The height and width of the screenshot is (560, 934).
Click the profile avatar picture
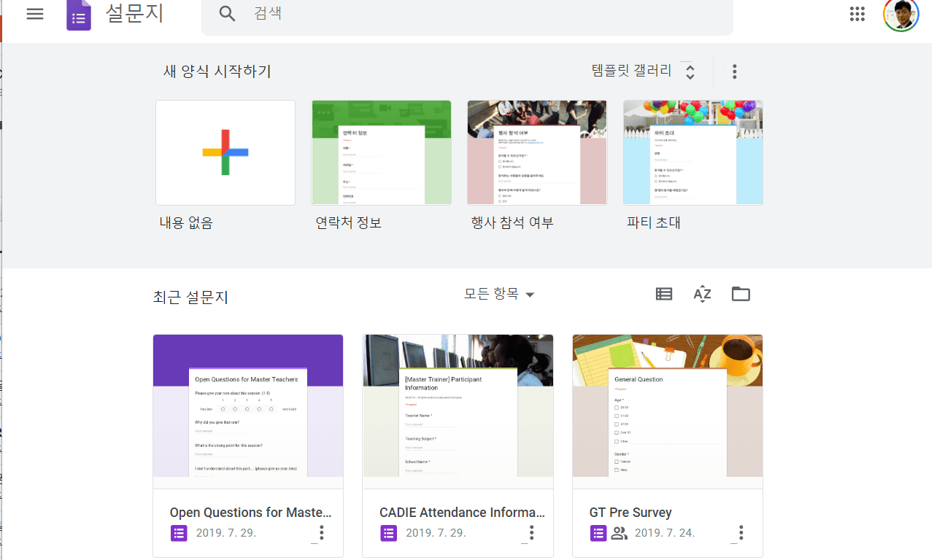tap(900, 14)
